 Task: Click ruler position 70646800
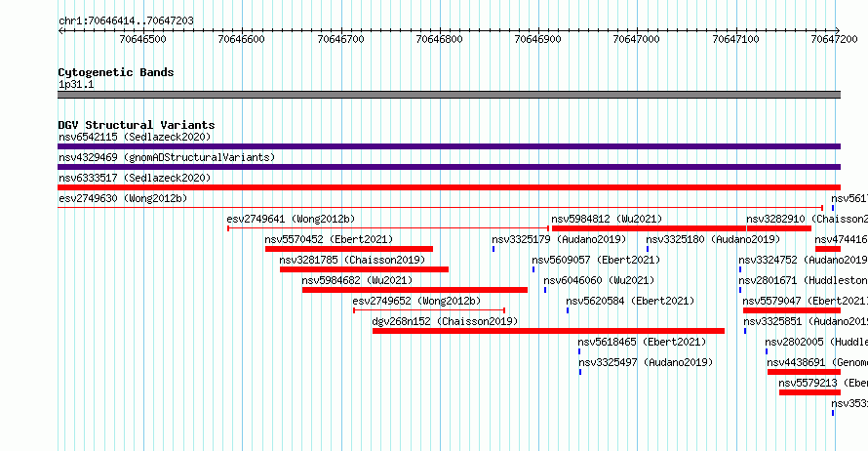pos(439,39)
